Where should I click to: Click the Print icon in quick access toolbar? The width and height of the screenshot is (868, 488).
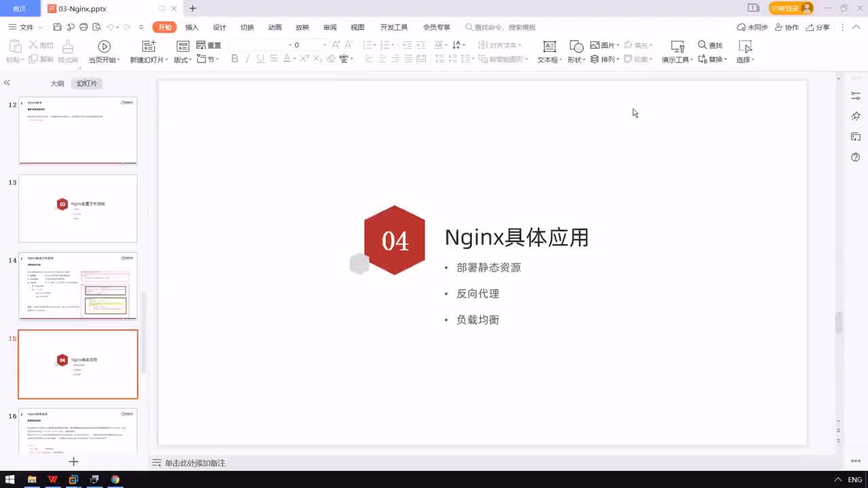coord(83,27)
